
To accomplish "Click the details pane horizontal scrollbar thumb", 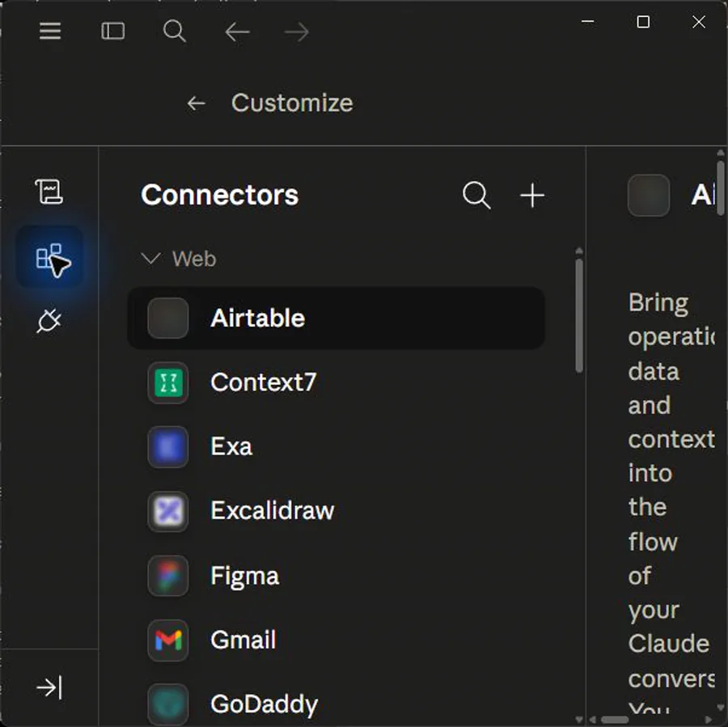I will click(615, 720).
